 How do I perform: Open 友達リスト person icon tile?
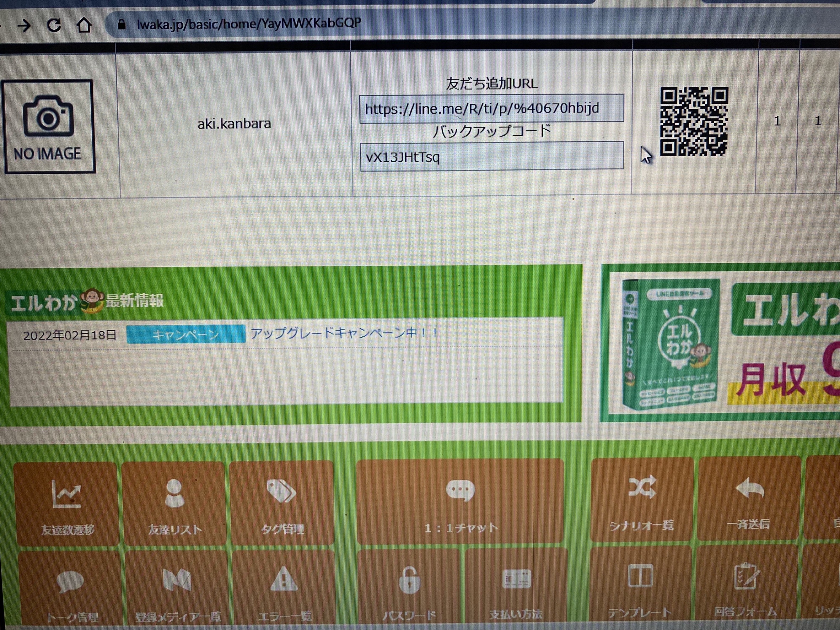tap(174, 503)
